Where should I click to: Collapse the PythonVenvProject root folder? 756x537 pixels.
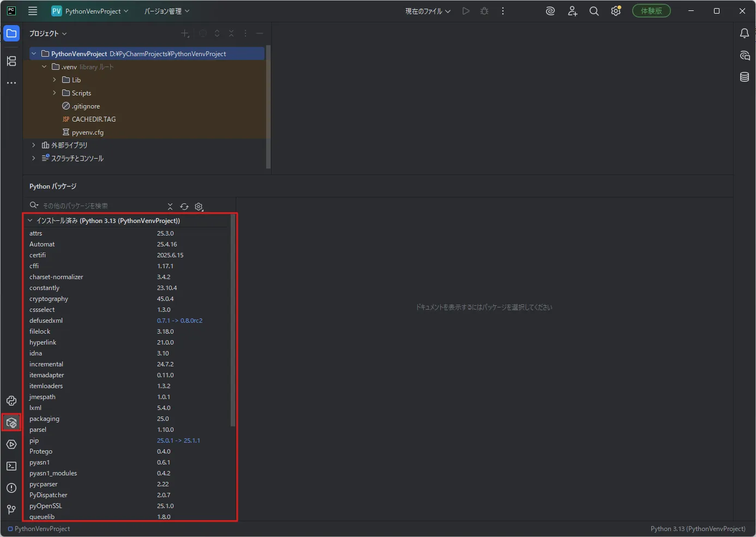click(34, 53)
